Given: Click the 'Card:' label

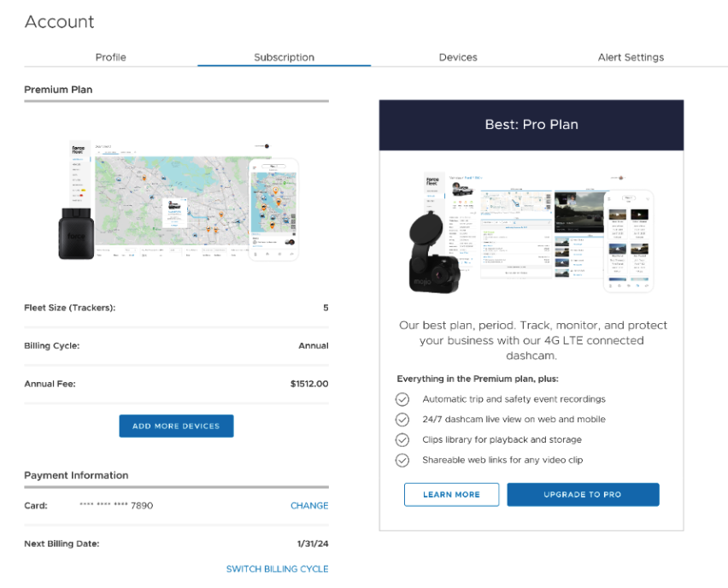Looking at the screenshot, I should (36, 505).
